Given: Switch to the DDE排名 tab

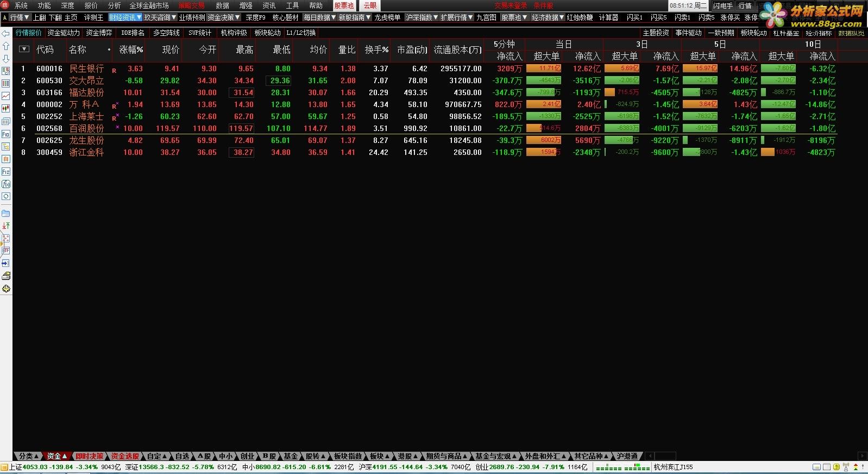Looking at the screenshot, I should point(133,33).
